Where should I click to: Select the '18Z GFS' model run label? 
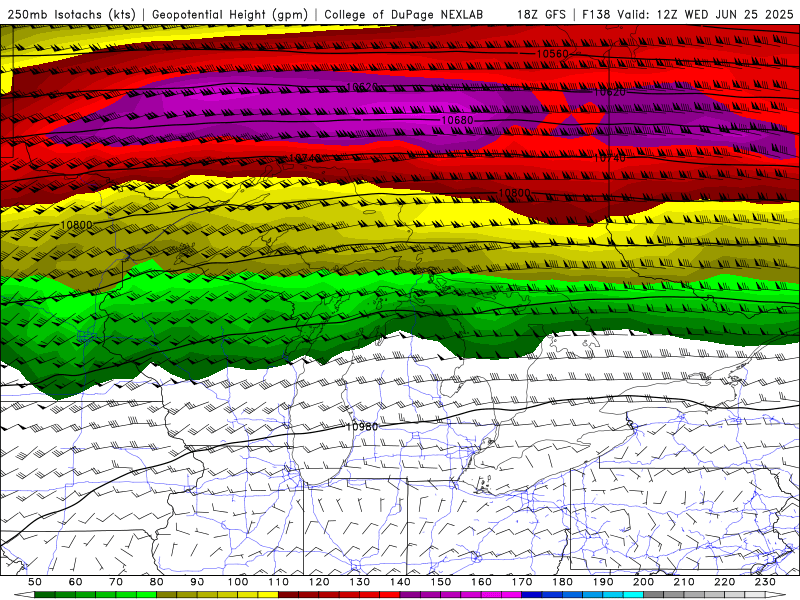[541, 15]
